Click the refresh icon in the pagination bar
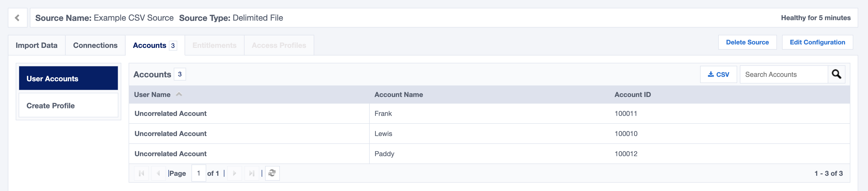 (x=272, y=173)
